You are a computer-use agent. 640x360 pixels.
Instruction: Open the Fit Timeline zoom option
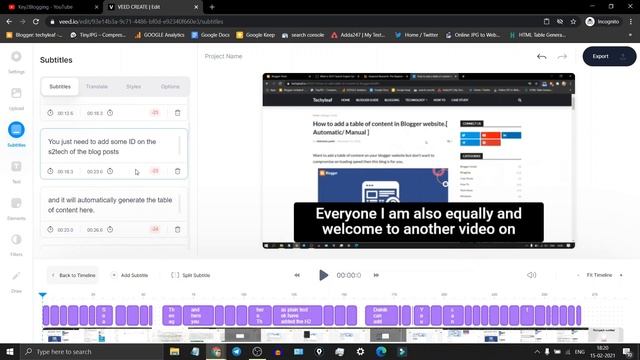[599, 275]
